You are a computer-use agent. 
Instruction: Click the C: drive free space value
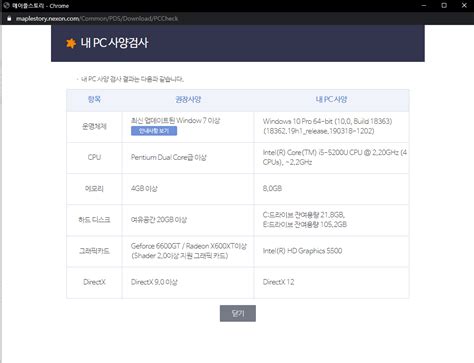(304, 215)
